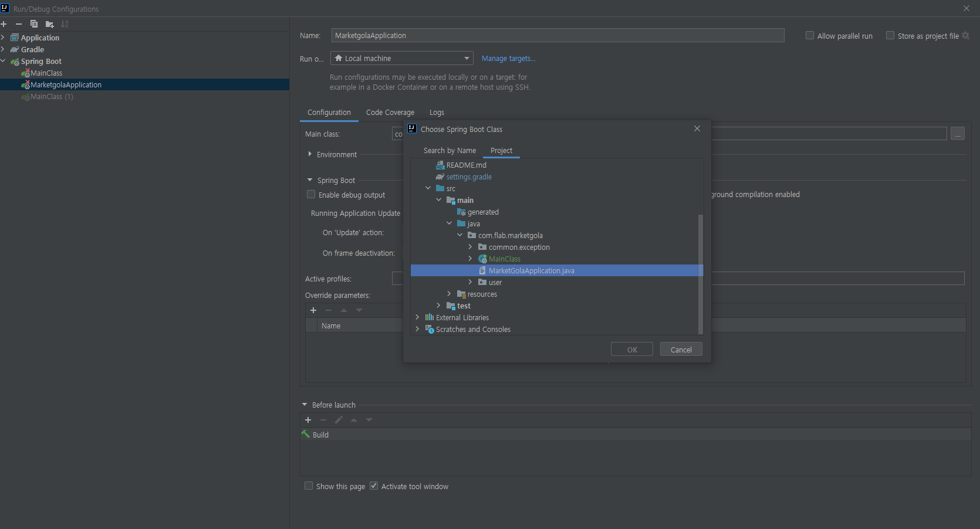Screen dimensions: 980x529
Task: Collapse the java folder in project tree
Action: pos(449,223)
